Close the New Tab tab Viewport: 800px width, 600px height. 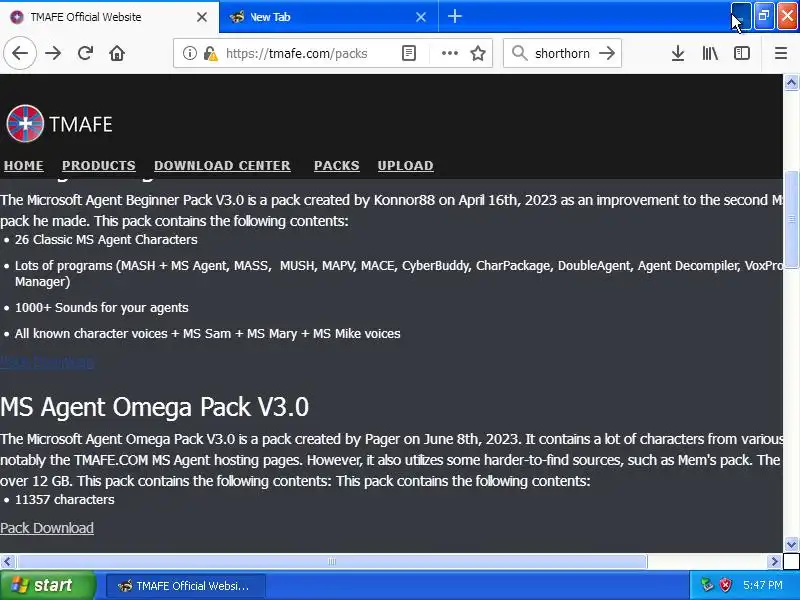point(421,17)
